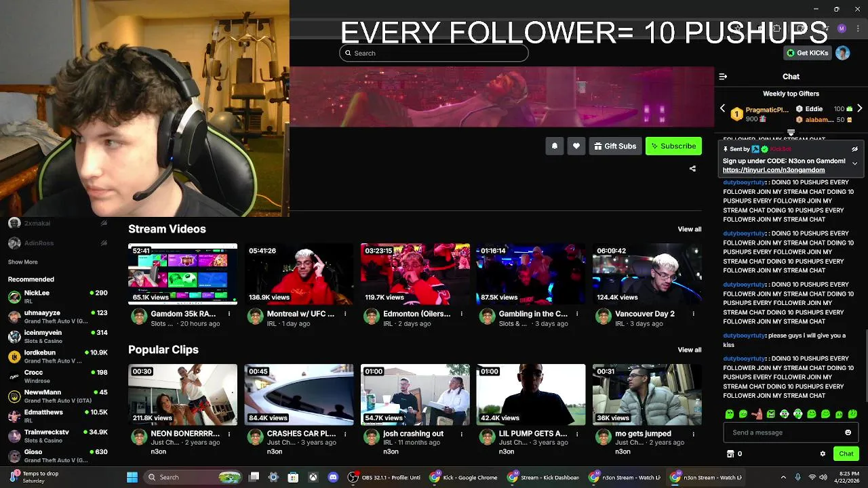Open lordkebun channel avatar

click(14, 357)
